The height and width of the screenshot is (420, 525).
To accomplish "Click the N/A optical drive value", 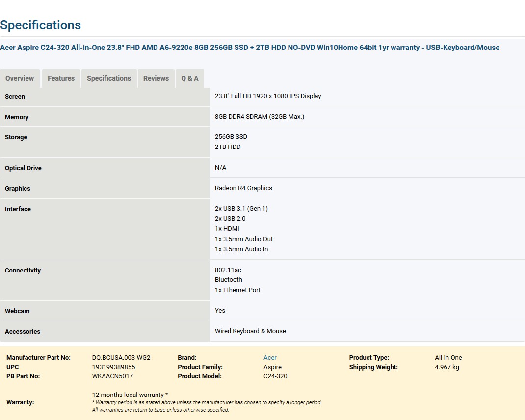I will 221,168.
